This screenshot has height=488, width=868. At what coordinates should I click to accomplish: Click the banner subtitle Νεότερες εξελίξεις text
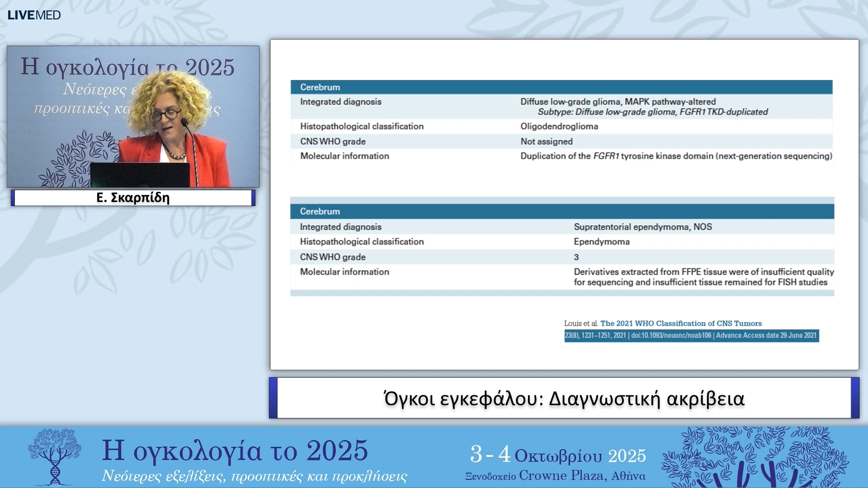[254, 476]
